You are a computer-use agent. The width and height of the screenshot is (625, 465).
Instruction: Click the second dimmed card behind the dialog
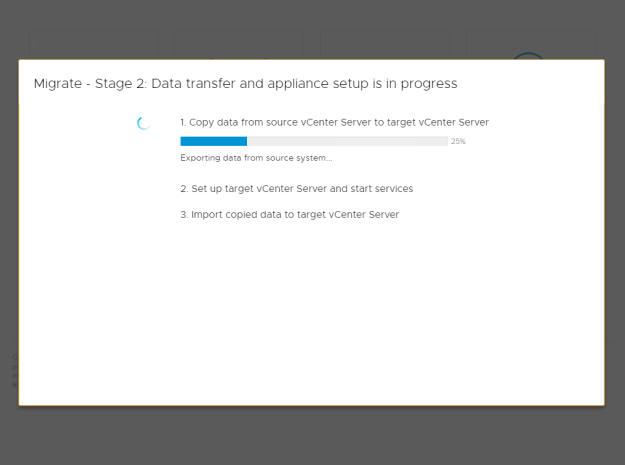click(239, 45)
